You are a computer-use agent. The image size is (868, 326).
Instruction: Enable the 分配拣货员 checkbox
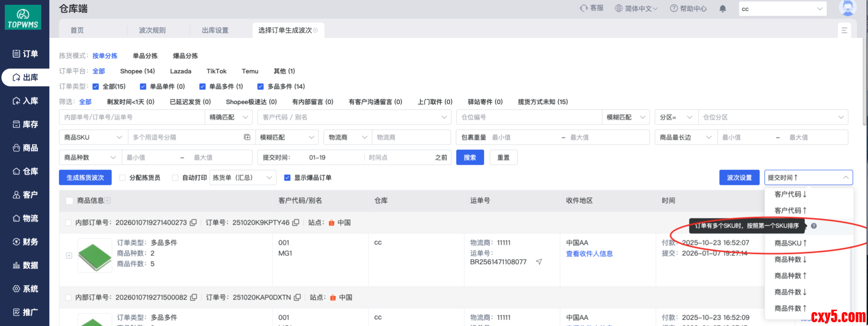point(122,178)
